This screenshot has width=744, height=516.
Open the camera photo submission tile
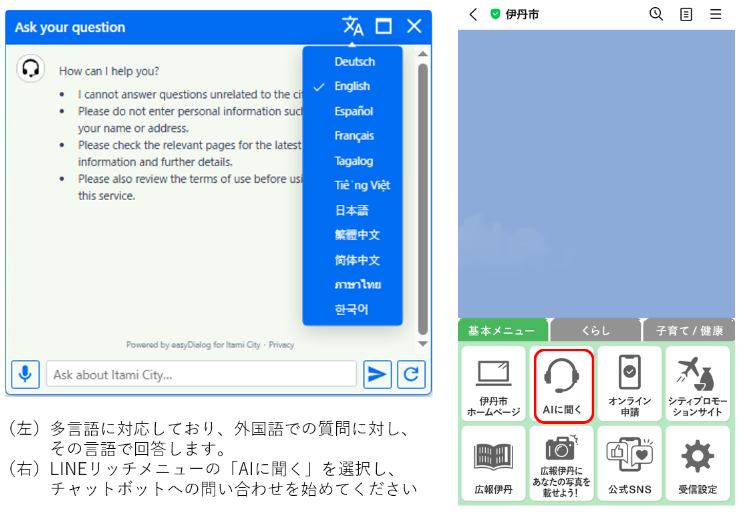562,463
